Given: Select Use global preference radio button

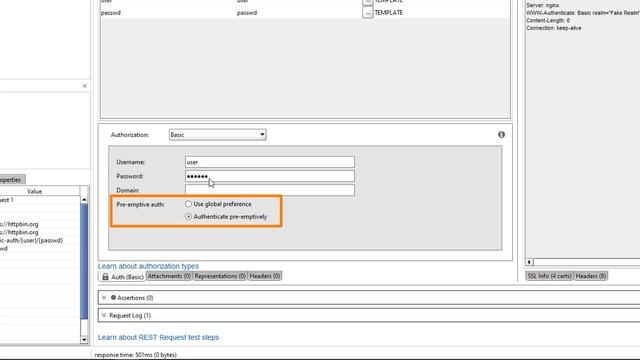Looking at the screenshot, I should pos(188,204).
